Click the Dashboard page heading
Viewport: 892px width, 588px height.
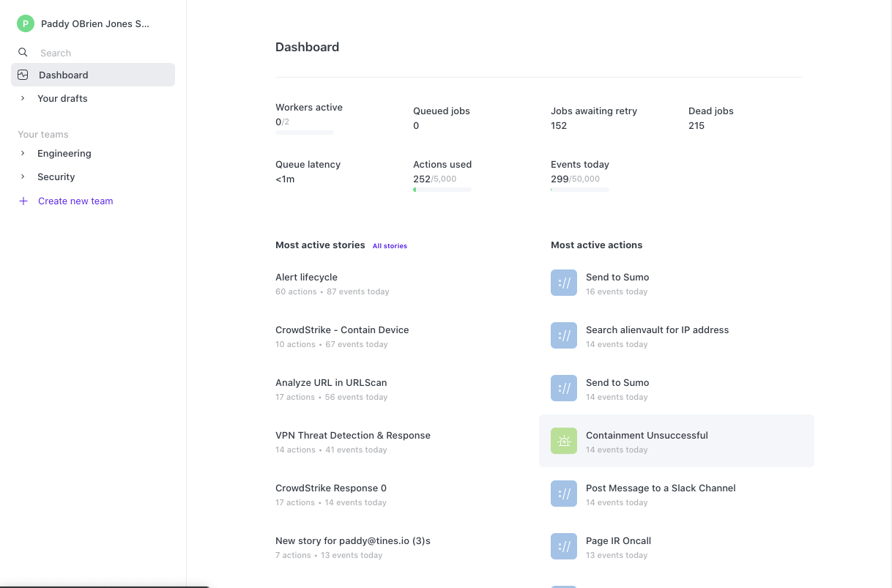[x=307, y=47]
